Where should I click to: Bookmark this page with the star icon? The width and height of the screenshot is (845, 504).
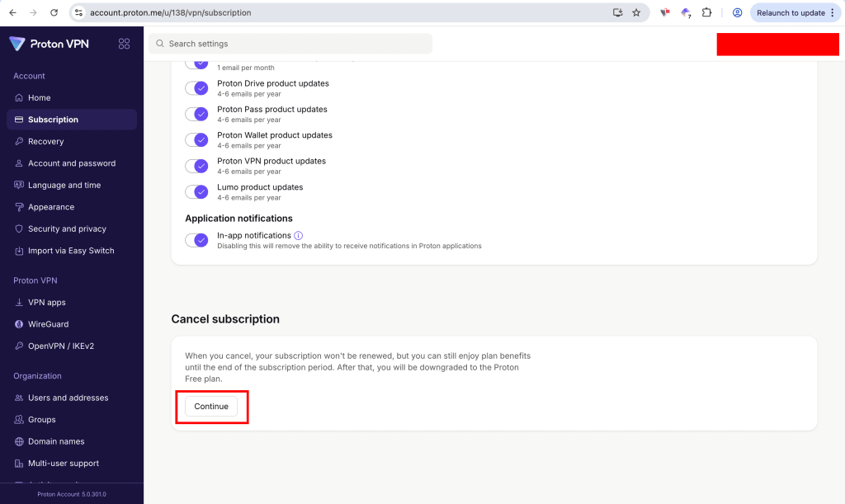[x=636, y=13]
